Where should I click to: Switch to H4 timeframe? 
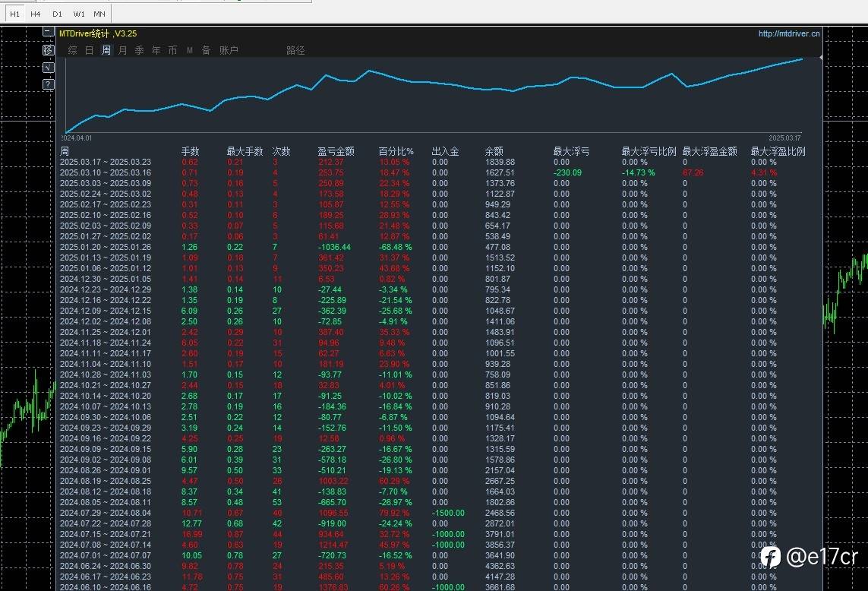36,14
